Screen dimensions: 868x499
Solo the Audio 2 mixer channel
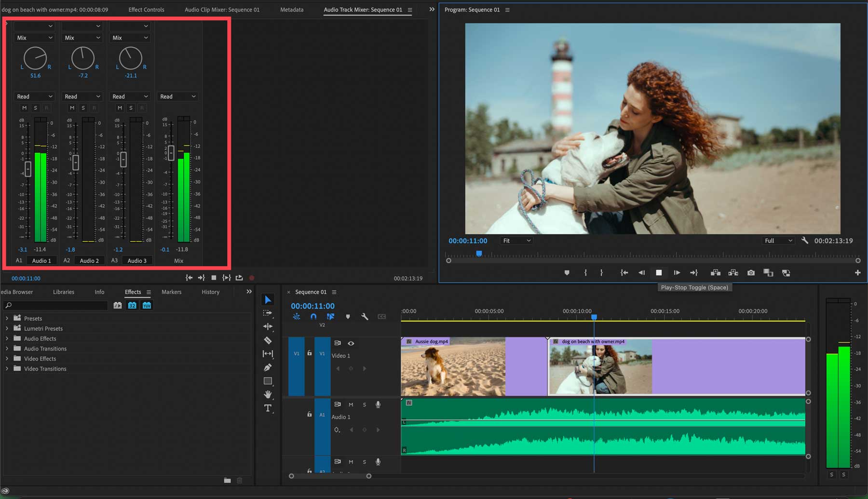[x=83, y=108]
